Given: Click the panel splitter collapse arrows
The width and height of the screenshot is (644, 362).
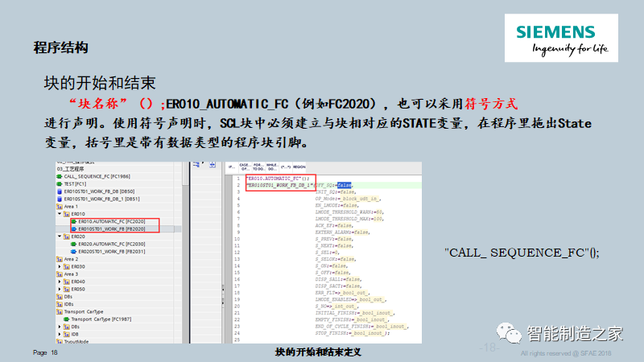Looking at the screenshot, I should pyautogui.click(x=223, y=295).
